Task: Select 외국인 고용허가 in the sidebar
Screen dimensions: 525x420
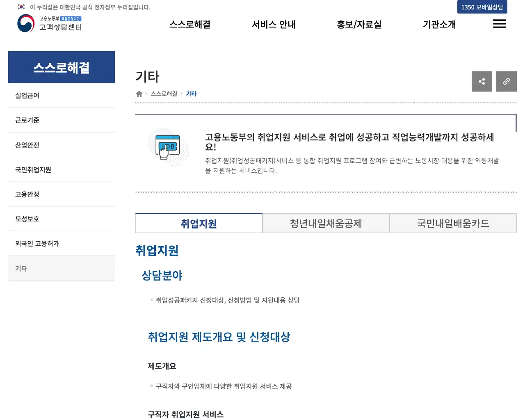Action: click(37, 243)
